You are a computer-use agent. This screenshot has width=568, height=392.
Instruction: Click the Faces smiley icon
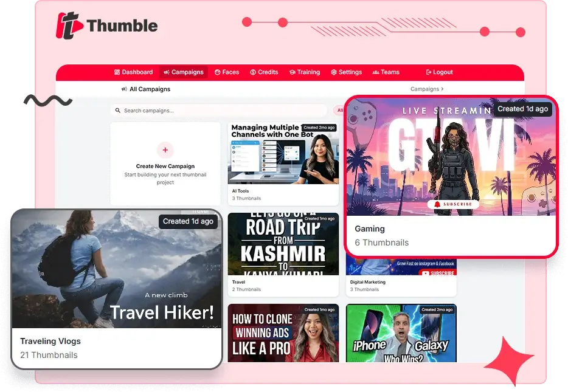(217, 72)
